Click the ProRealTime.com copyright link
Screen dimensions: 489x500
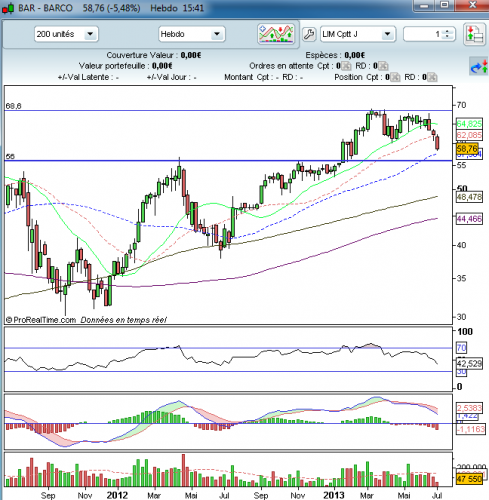pos(41,320)
